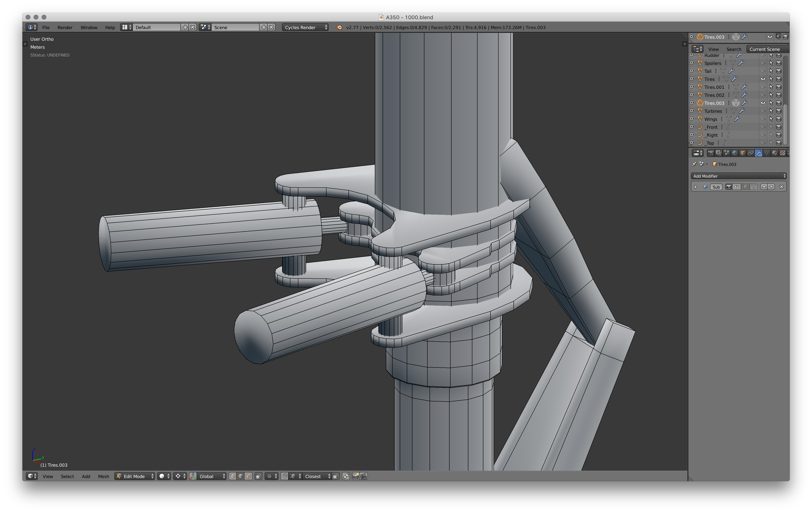Toggle renderability camera for Tail
Image resolution: width=812 pixels, height=513 pixels.
(x=779, y=71)
